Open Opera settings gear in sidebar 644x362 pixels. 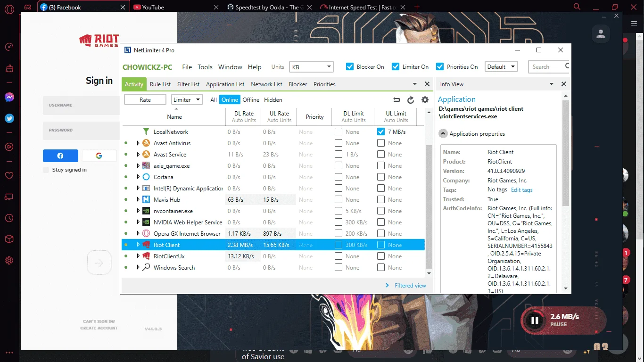(9, 261)
